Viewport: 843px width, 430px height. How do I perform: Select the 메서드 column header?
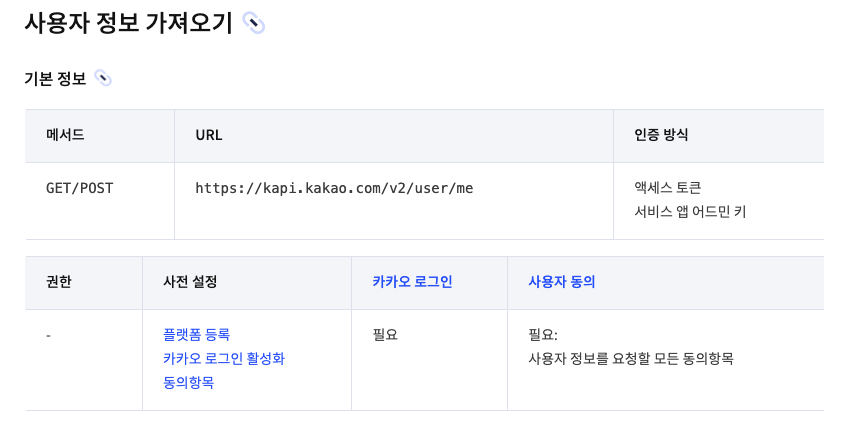(100, 136)
